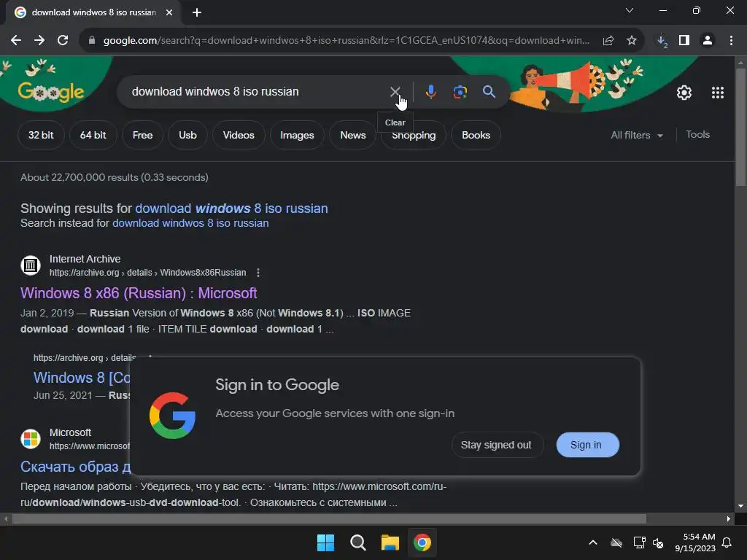Click the vertical scrollbar thumb
The width and height of the screenshot is (747, 560).
pos(740,126)
